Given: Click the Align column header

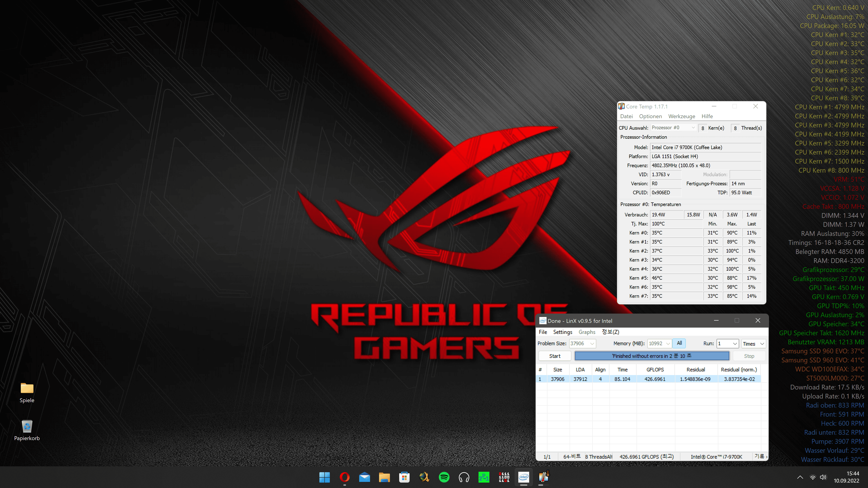Looking at the screenshot, I should coord(600,370).
